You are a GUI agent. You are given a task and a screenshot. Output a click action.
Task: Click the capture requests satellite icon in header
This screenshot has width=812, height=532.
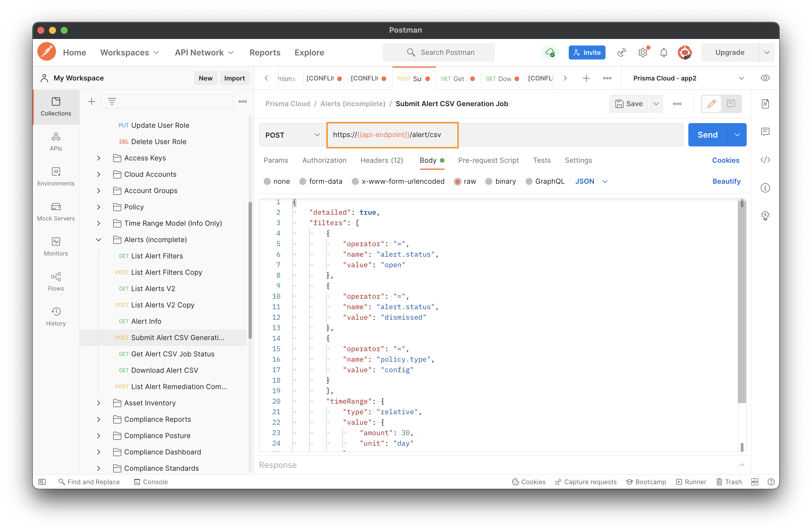(x=622, y=52)
